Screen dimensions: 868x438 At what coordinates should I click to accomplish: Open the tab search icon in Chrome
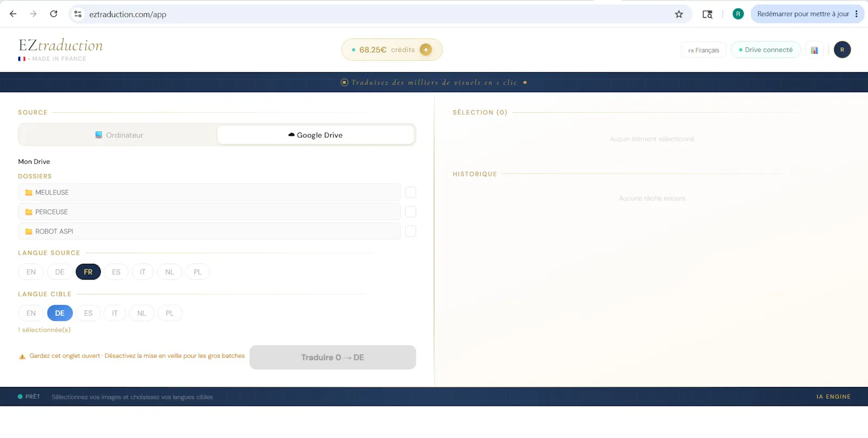pyautogui.click(x=707, y=14)
